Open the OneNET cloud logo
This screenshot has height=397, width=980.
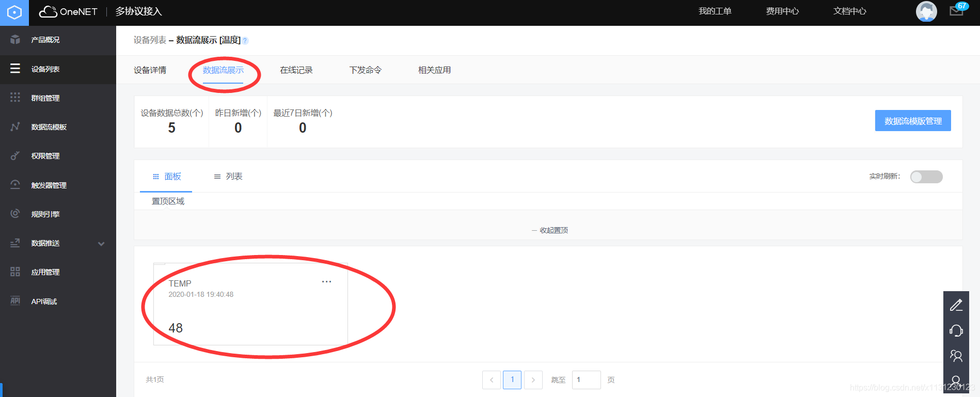pos(68,11)
